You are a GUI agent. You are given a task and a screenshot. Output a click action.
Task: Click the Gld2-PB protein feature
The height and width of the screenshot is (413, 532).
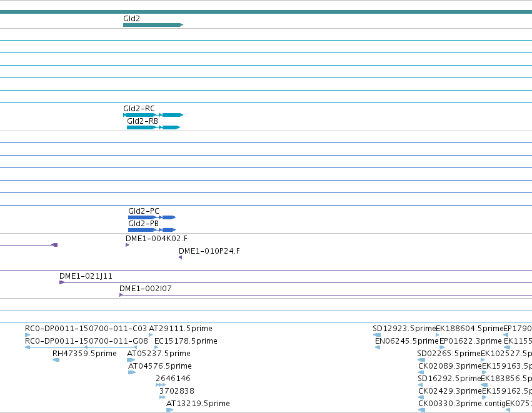point(152,230)
